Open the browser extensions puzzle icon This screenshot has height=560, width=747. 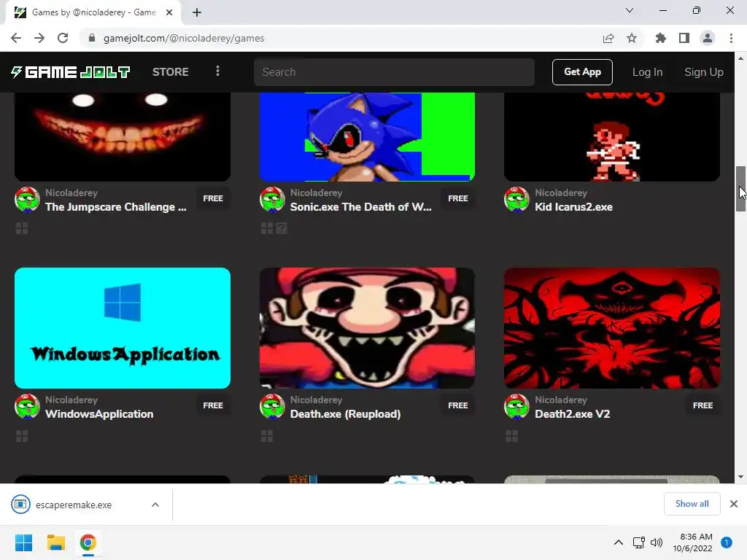660,38
